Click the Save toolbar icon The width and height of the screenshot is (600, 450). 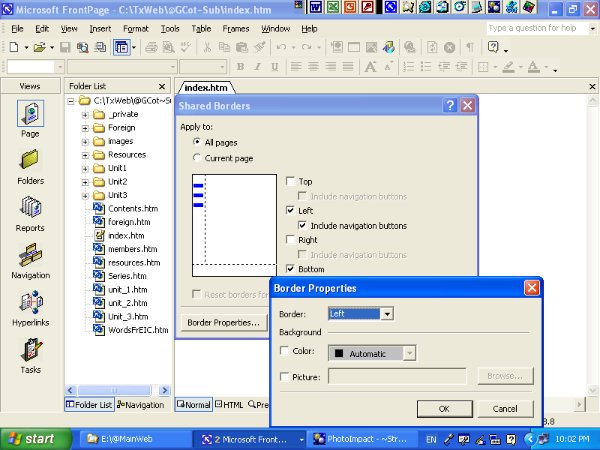(x=65, y=47)
